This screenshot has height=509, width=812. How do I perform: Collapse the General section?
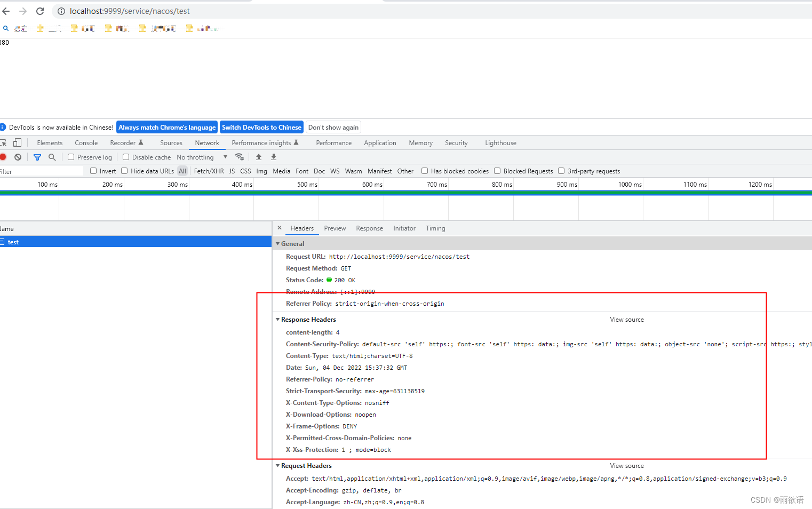(x=278, y=244)
